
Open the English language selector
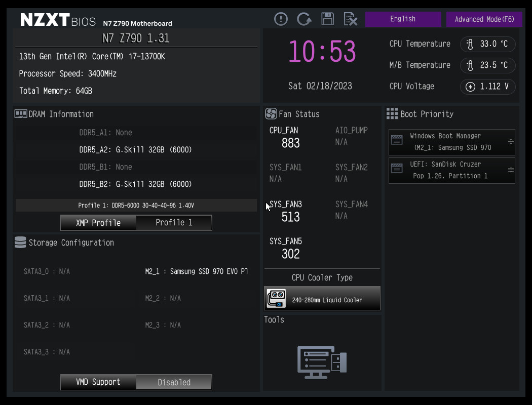[x=403, y=19]
